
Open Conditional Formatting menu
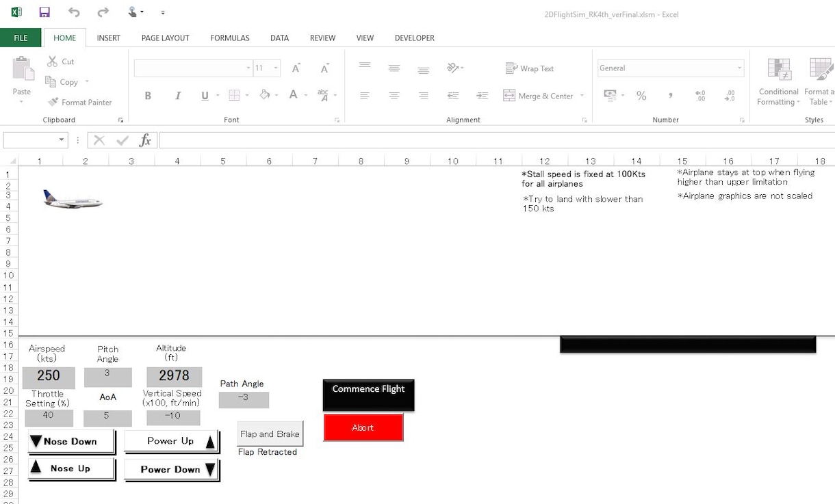[779, 81]
